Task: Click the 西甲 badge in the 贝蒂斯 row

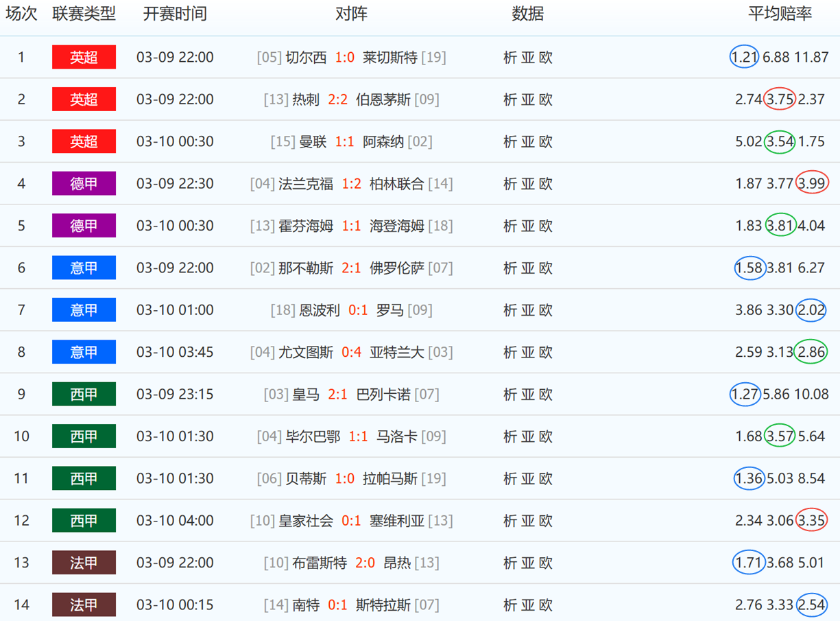Action: pos(84,478)
